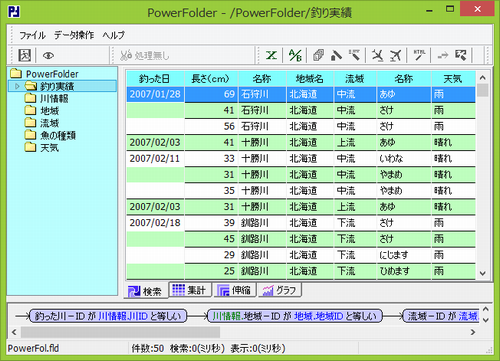Click condition 川情報.地域-ID が 地域.地域ID と等しい
Image resolution: width=500 pixels, height=361 pixels.
pos(295,316)
